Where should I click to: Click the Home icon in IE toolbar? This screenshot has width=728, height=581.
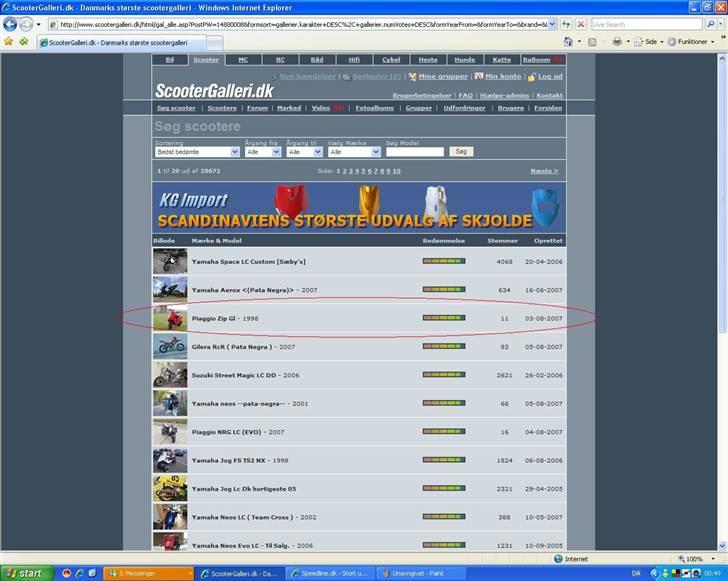pyautogui.click(x=568, y=42)
